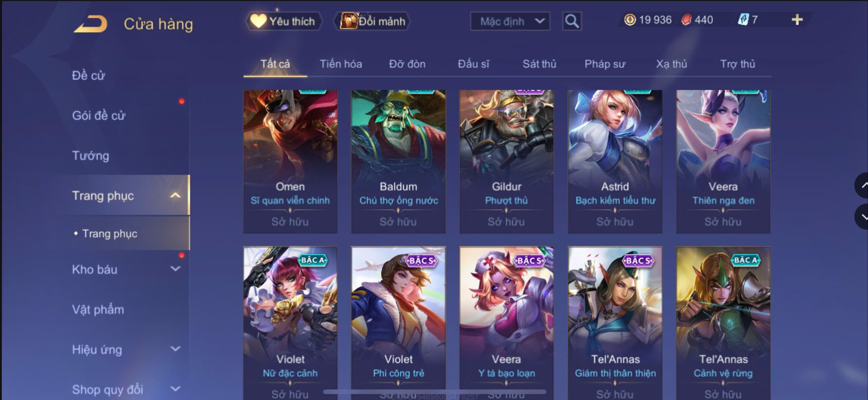Open the Mặc định sort dropdown
The image size is (868, 400).
[510, 21]
